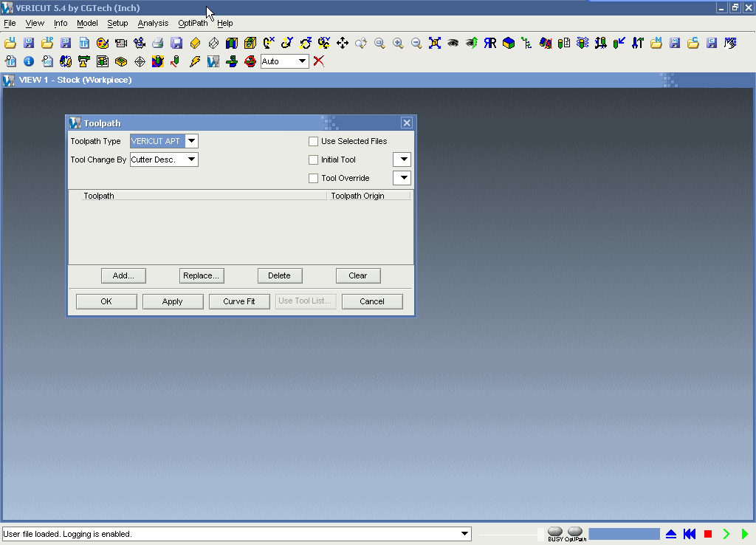
Task: Click the Clear button
Action: 358,276
